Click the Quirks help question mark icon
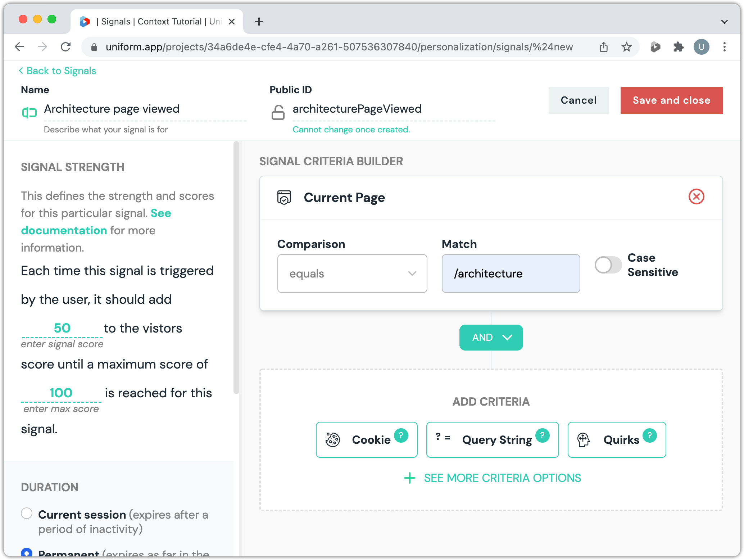This screenshot has height=560, width=744. [649, 435]
